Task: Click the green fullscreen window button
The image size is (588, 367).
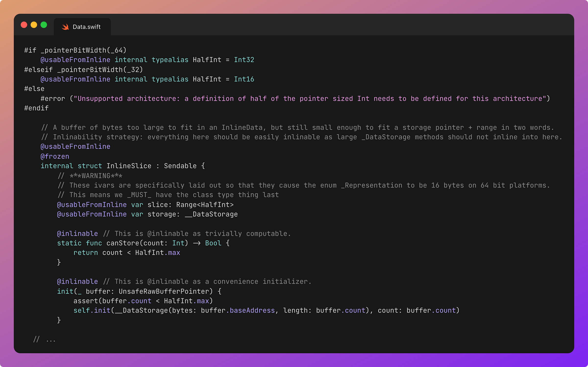Action: [44, 25]
